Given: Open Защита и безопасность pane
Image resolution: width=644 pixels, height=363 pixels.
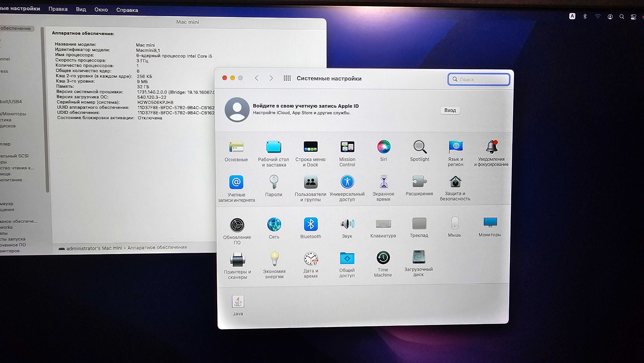Looking at the screenshot, I should (x=455, y=188).
